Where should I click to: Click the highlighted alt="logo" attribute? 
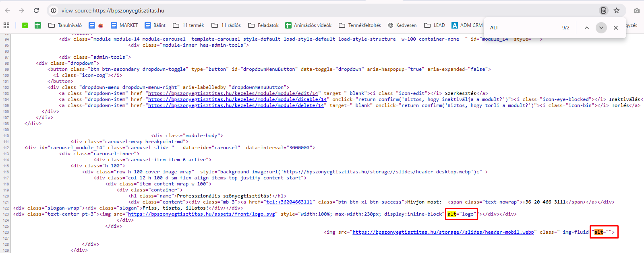(x=462, y=214)
